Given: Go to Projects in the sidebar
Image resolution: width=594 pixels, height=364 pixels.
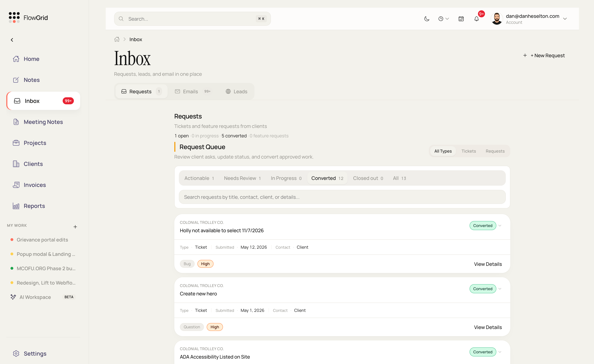Looking at the screenshot, I should click(x=43, y=143).
